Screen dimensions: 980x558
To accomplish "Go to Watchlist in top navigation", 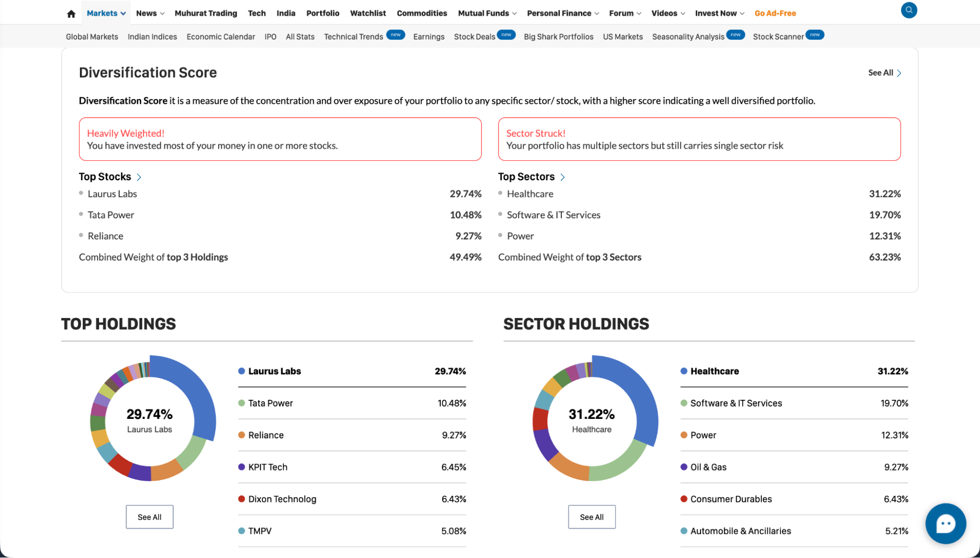I will (368, 13).
